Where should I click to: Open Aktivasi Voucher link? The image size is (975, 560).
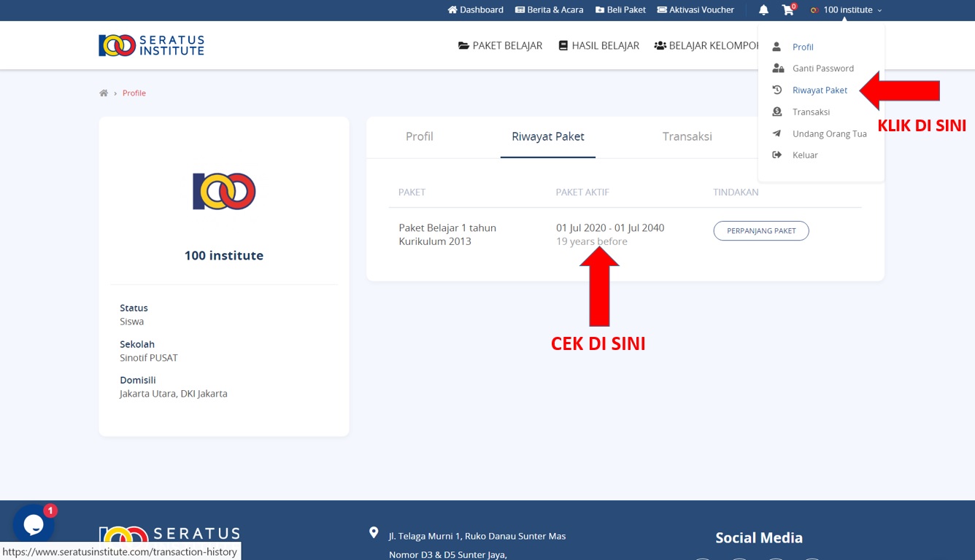point(695,10)
